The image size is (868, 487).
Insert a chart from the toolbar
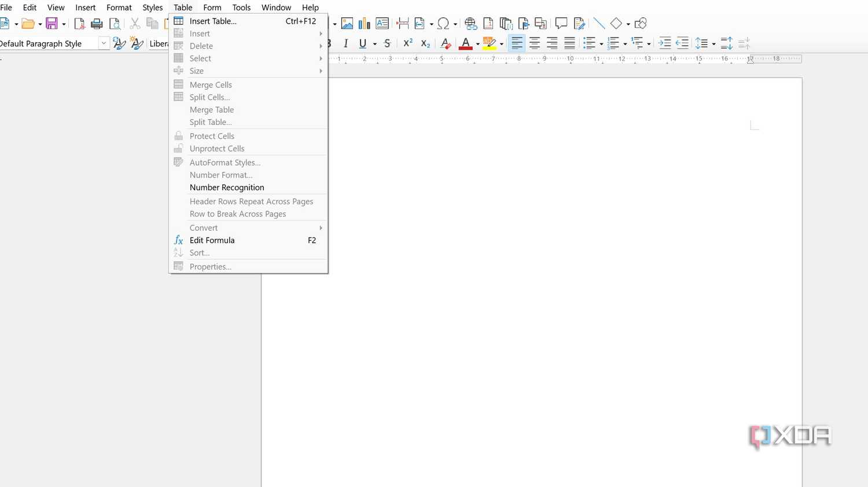coord(364,24)
